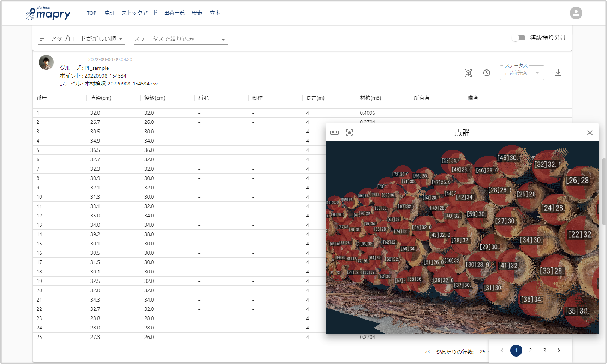Switch to the 出荷一覧 tab
607x364 pixels.
(174, 13)
